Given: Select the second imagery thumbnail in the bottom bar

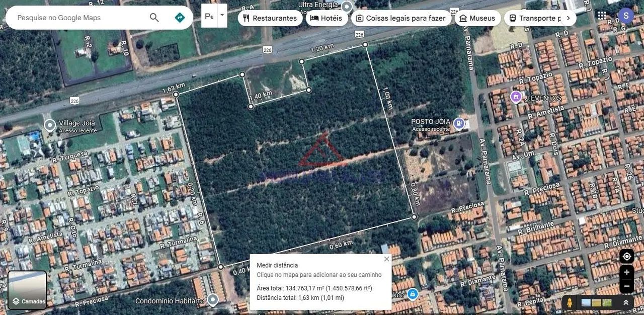Looking at the screenshot, I should 597,302.
